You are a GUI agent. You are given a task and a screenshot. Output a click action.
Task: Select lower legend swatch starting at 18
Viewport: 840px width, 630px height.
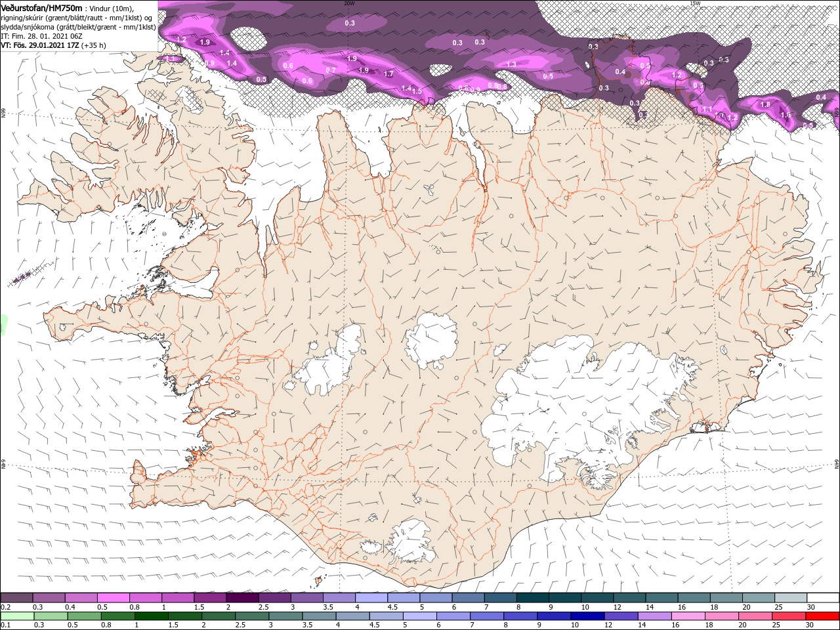[723, 616]
